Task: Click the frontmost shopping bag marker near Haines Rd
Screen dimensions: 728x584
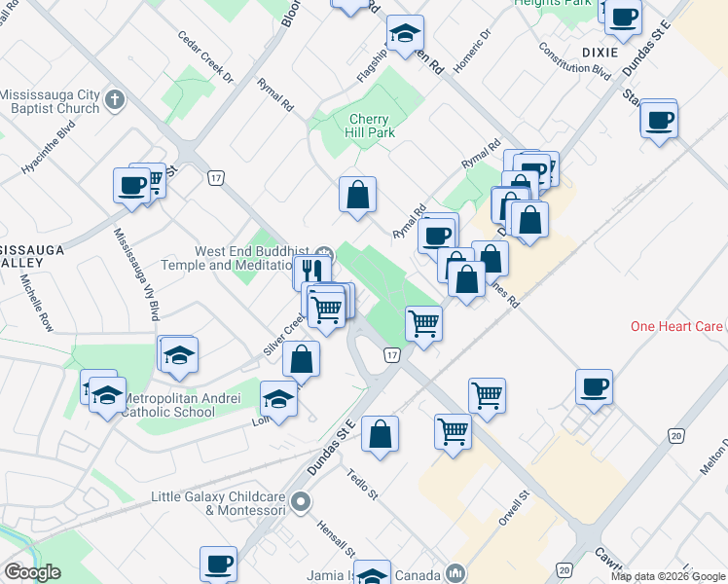Action: [466, 279]
